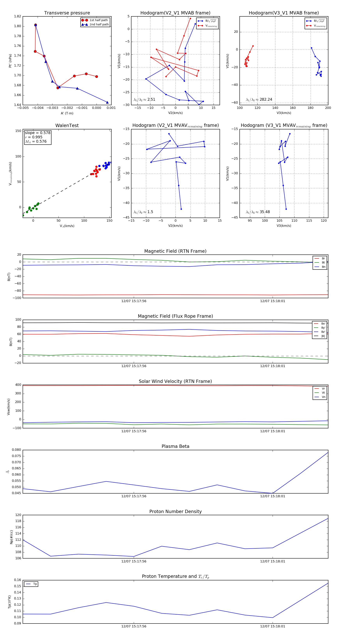Click the 'Br' legend entry
The width and height of the screenshot is (351, 644).
(x=320, y=259)
